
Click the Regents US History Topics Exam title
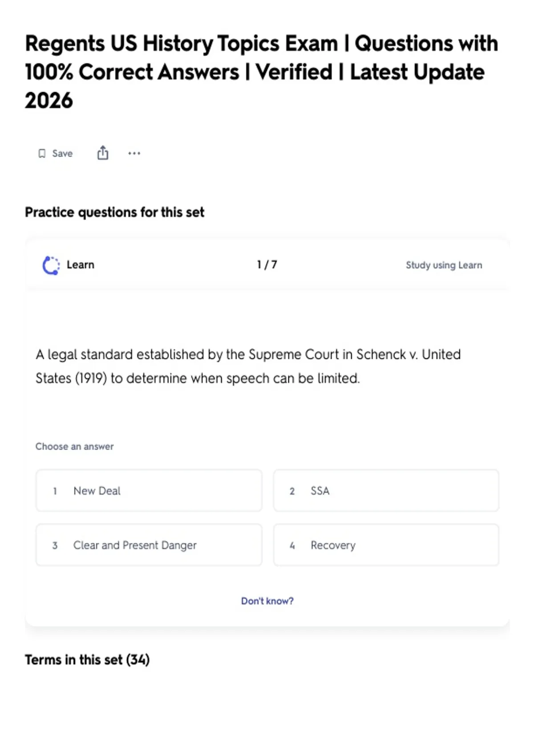pos(262,72)
